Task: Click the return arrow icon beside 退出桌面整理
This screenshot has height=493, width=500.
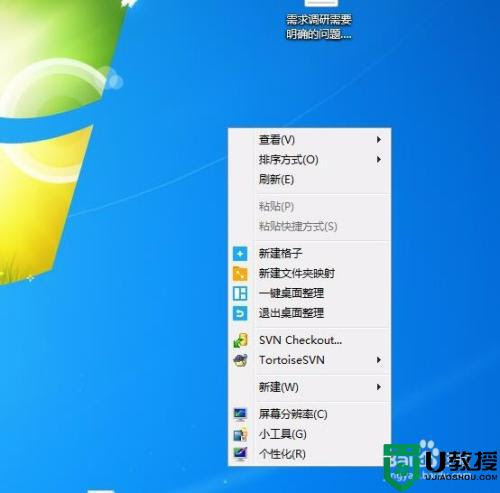Action: 240,313
